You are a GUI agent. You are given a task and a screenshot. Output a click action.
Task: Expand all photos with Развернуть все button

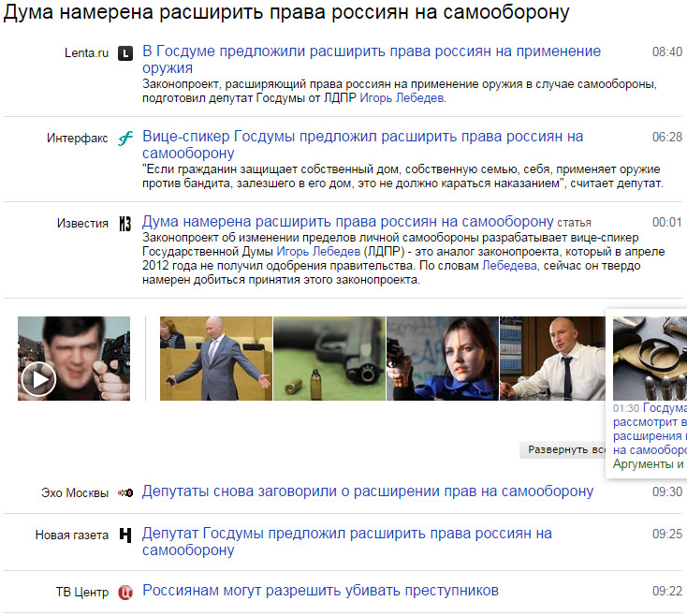(562, 450)
